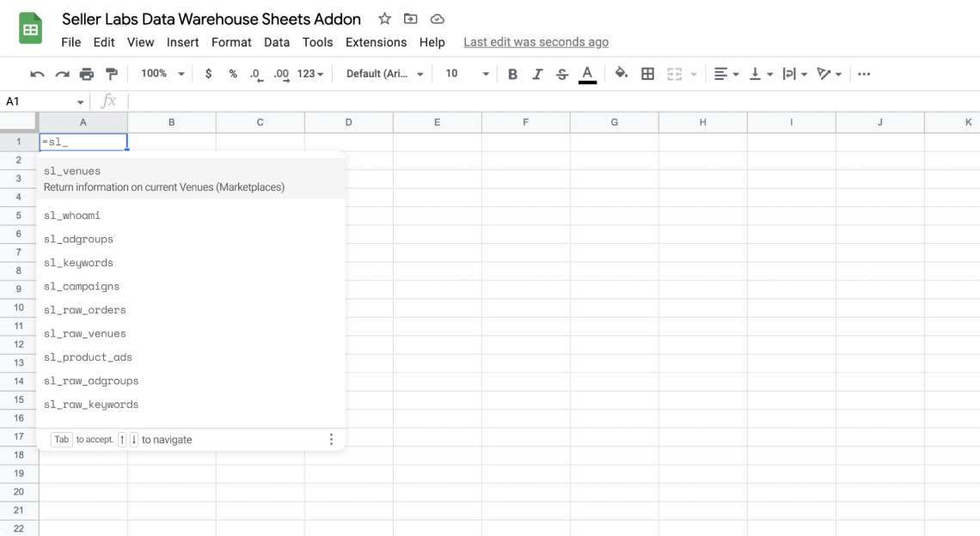Open the font size 10 dropdown
Screen dimensions: 980x536
click(466, 74)
